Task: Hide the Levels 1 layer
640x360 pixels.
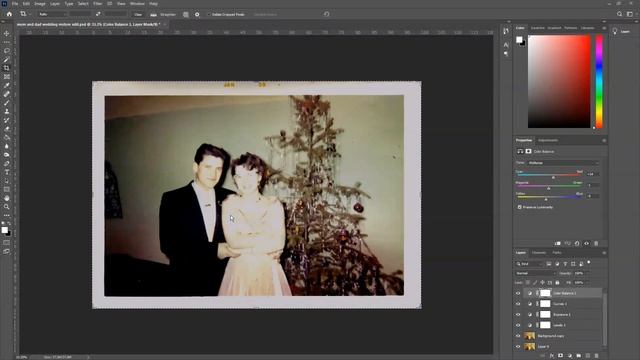Action: coord(518,325)
